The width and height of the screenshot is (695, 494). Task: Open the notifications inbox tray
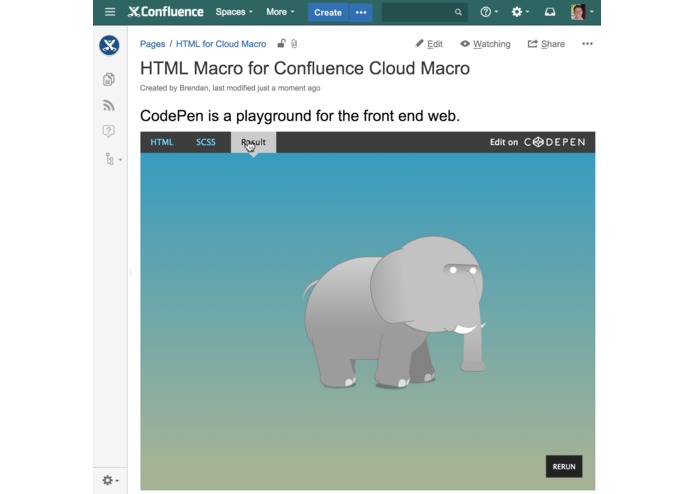(550, 12)
